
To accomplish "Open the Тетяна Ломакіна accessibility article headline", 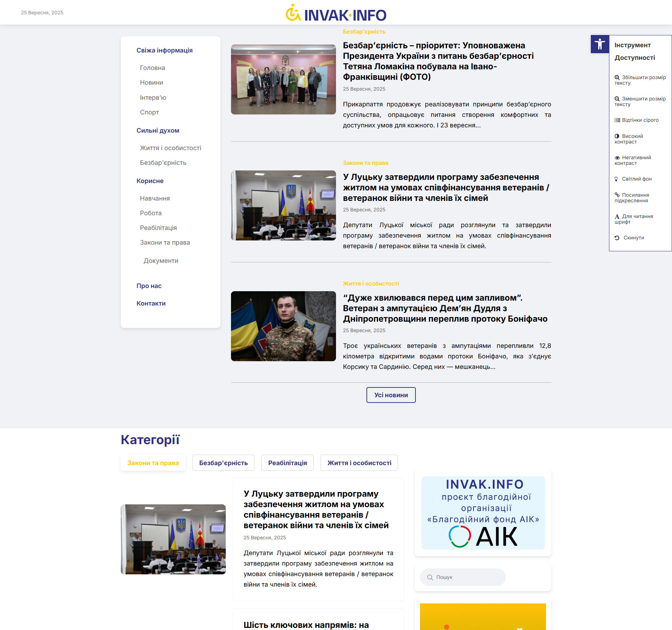I will (438, 61).
